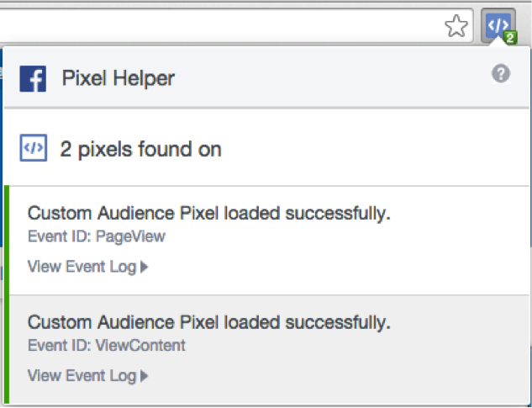Click green status bar of ViewContent entry
This screenshot has width=532, height=408.
(7, 349)
